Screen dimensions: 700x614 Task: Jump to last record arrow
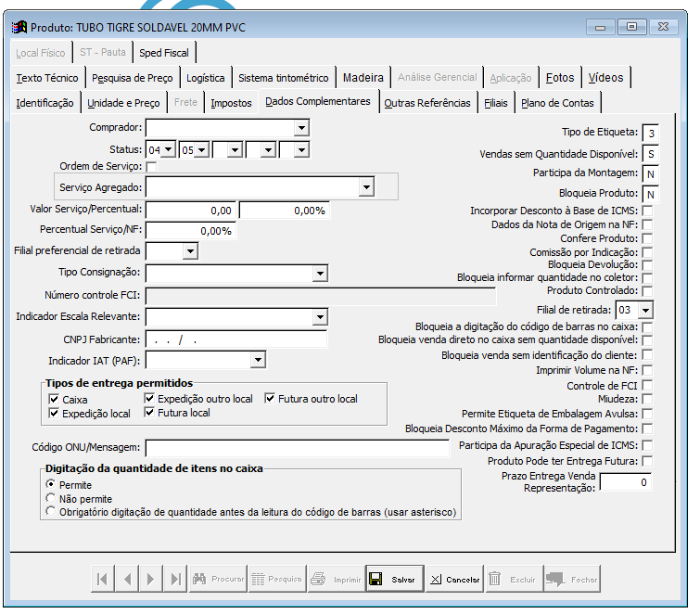pyautogui.click(x=174, y=579)
